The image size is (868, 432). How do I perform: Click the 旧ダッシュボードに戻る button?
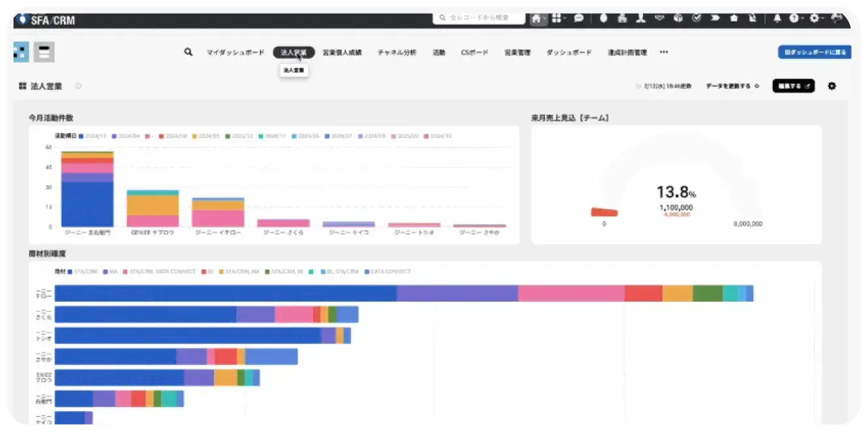[814, 52]
